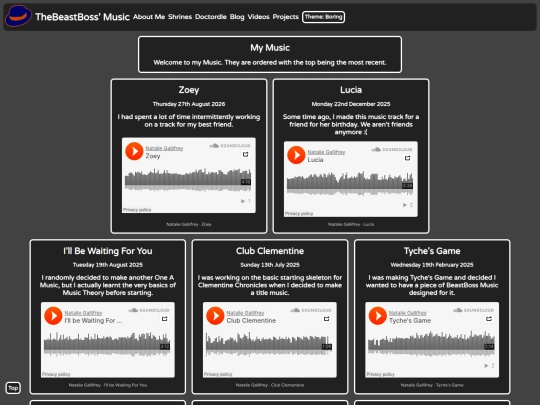Open Privacy policy in I'll be Waiting player
This screenshot has height=405, width=540.
56,374
